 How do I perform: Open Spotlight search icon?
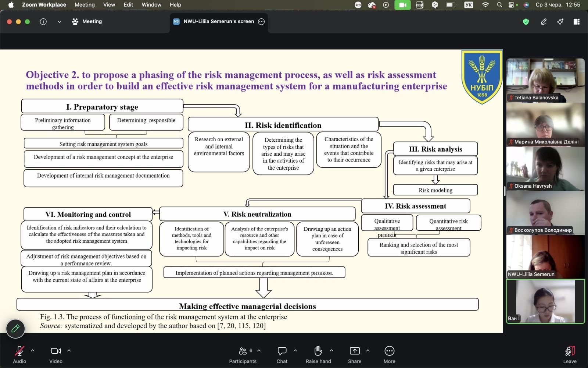(499, 5)
